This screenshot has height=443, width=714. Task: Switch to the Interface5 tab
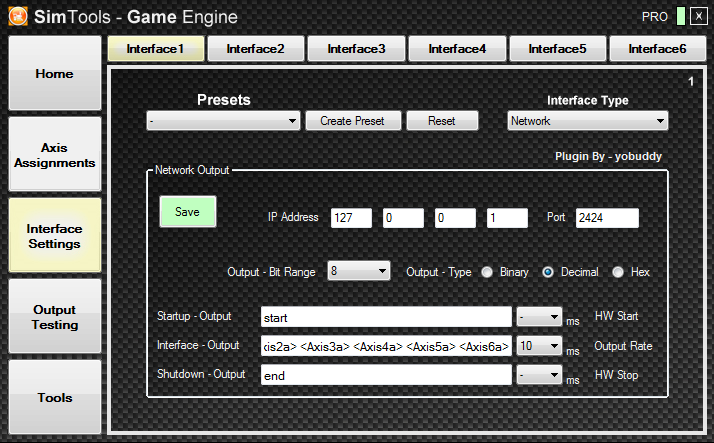[x=558, y=49]
